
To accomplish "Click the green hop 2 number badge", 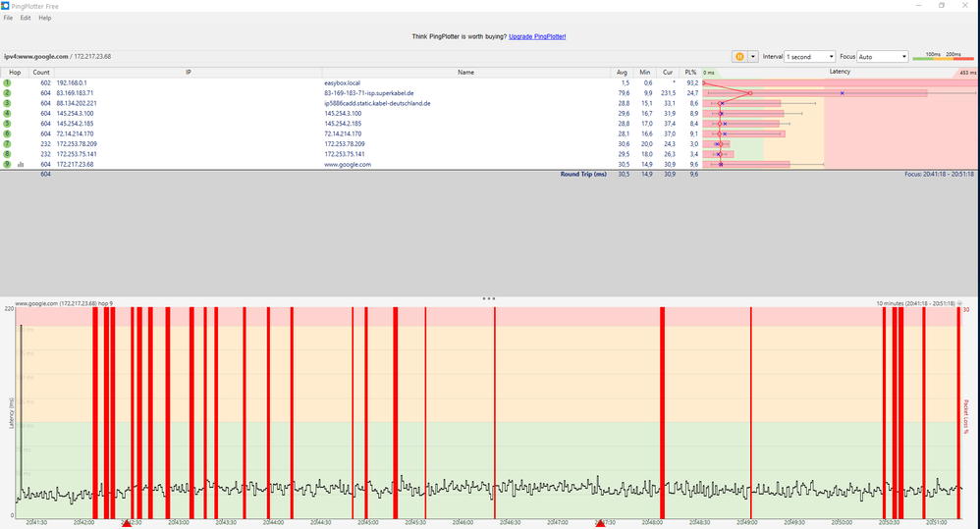I will pos(7,93).
